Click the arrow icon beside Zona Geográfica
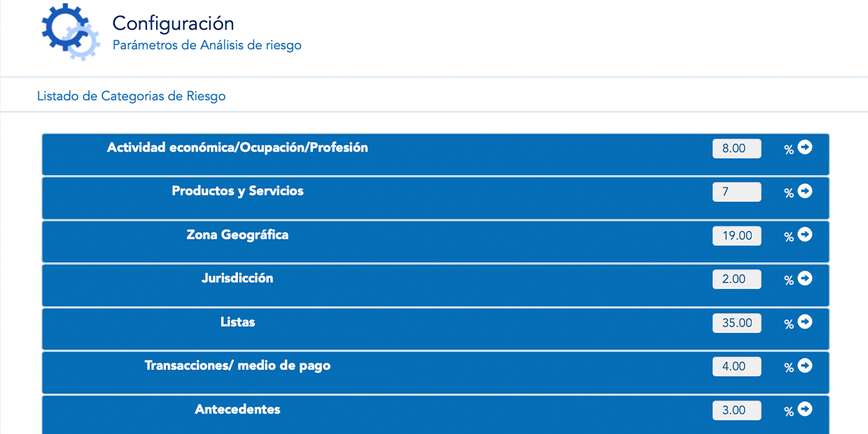Image resolution: width=868 pixels, height=434 pixels. coord(805,234)
